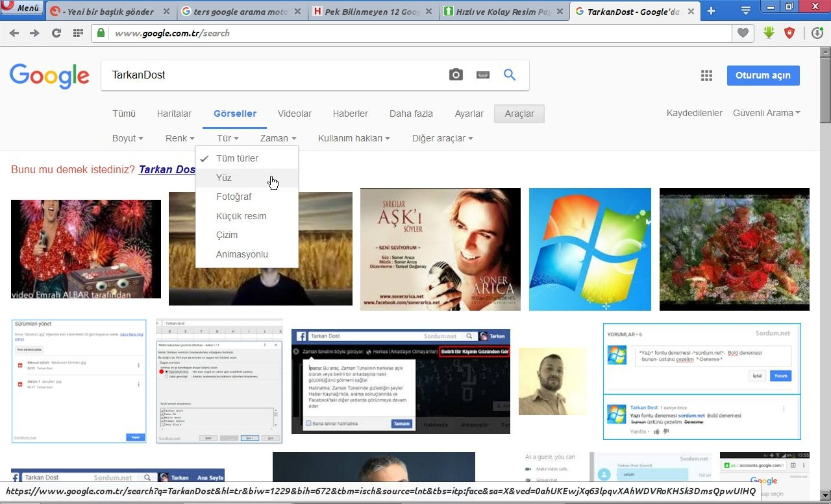Image resolution: width=831 pixels, height=504 pixels.
Task: Open the YORUMLAR comments screenshot result
Action: point(702,381)
